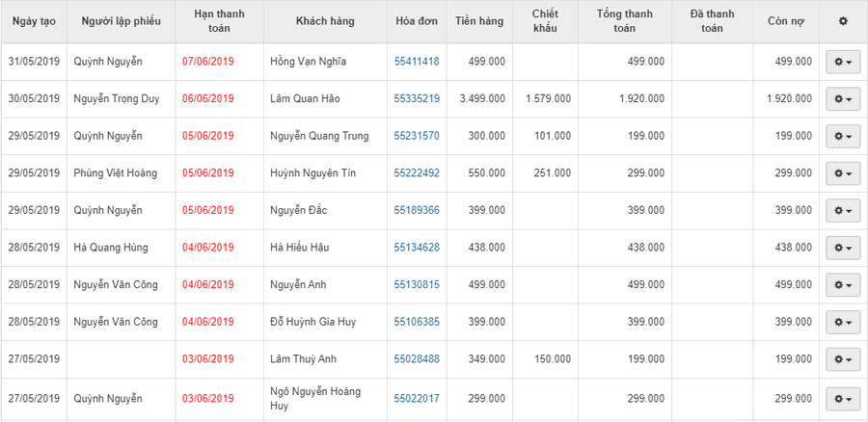Screen dimensions: 868x422
Task: Open actions gear for Huỳnh Nguyên Tín row
Action: tap(843, 173)
